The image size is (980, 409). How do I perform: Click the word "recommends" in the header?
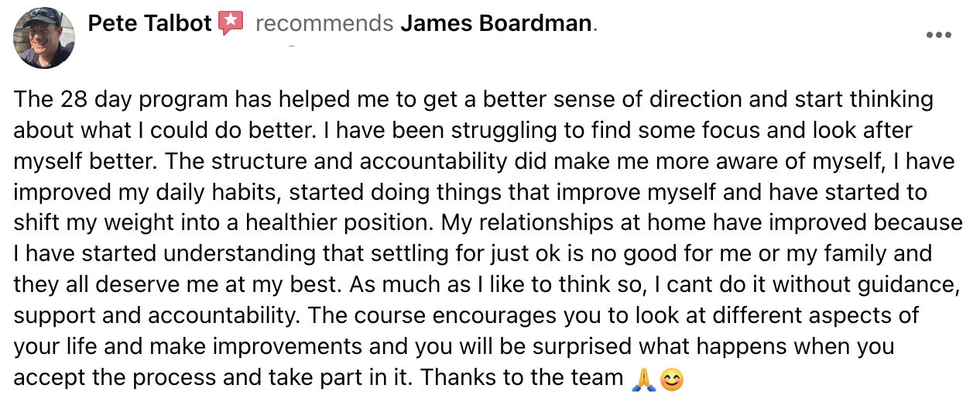pyautogui.click(x=324, y=23)
